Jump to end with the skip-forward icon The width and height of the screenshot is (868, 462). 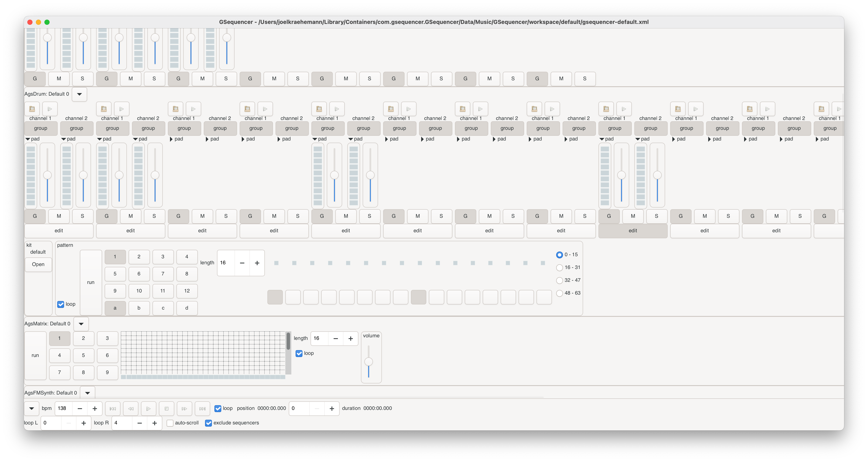pyautogui.click(x=202, y=408)
